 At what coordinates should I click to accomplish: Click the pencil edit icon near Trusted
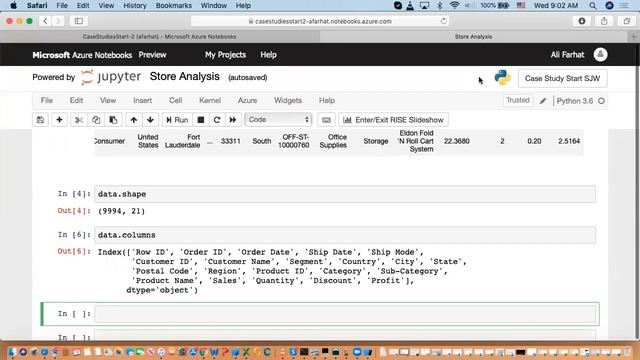point(542,101)
